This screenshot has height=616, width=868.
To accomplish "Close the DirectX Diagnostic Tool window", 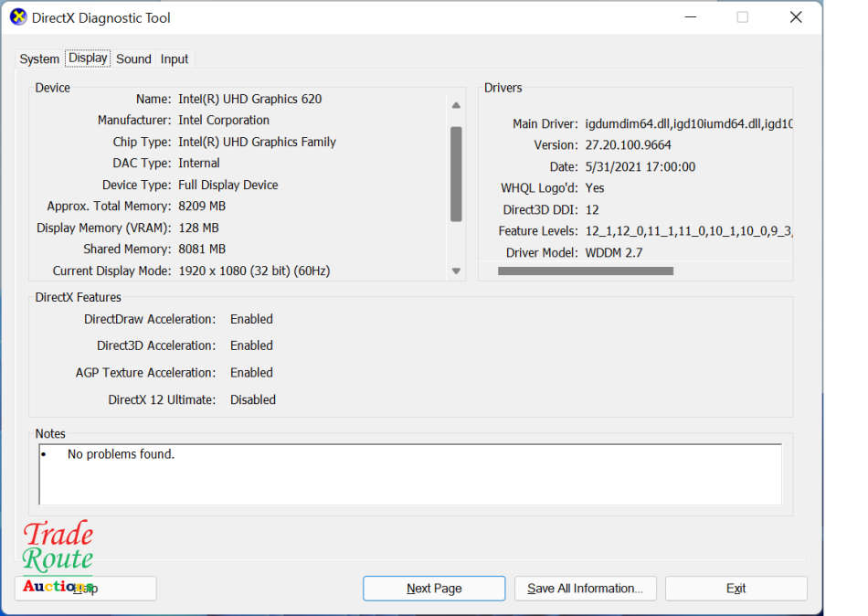I will click(795, 17).
